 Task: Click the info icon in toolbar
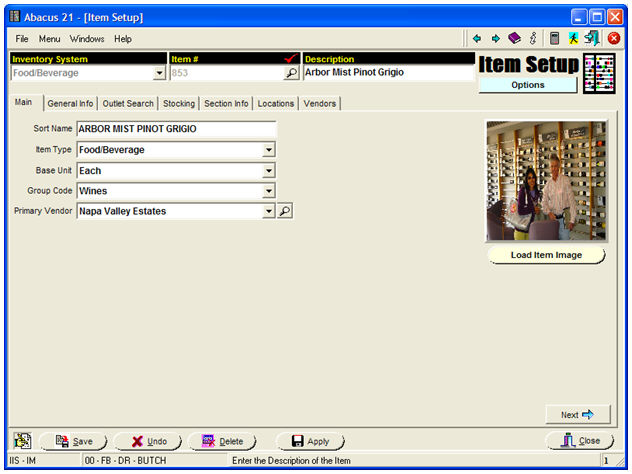tap(533, 38)
